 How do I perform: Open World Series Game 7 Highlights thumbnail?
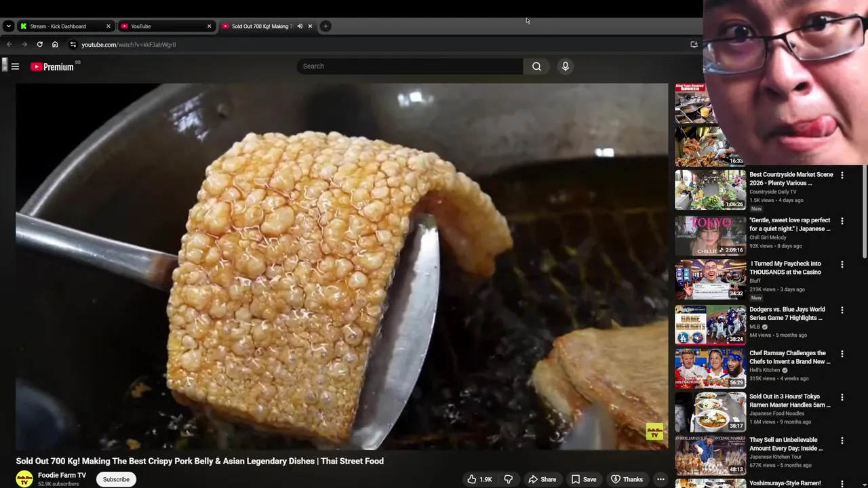(710, 324)
